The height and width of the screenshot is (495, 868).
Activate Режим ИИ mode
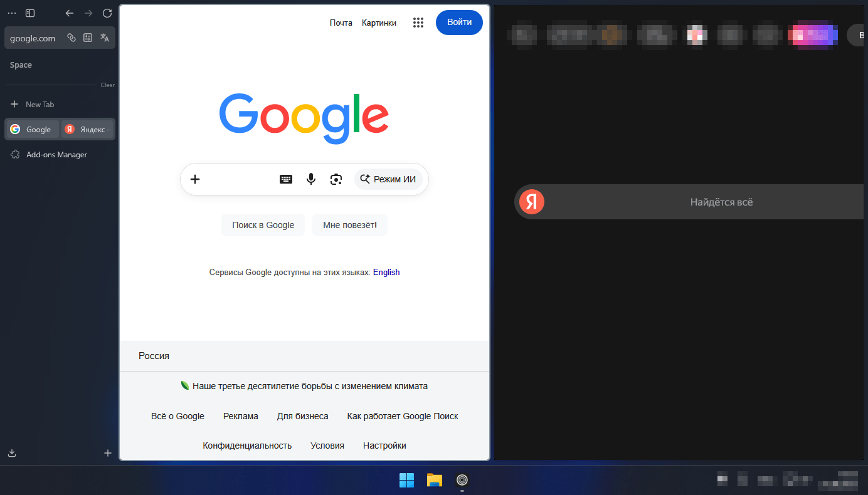pos(388,179)
